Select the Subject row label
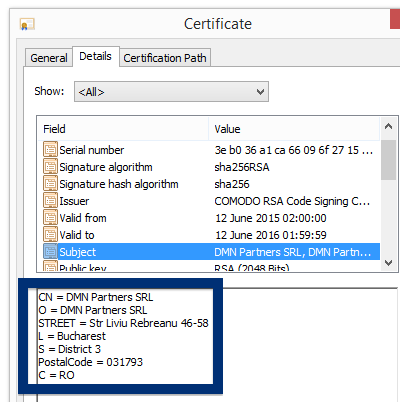 (x=78, y=252)
